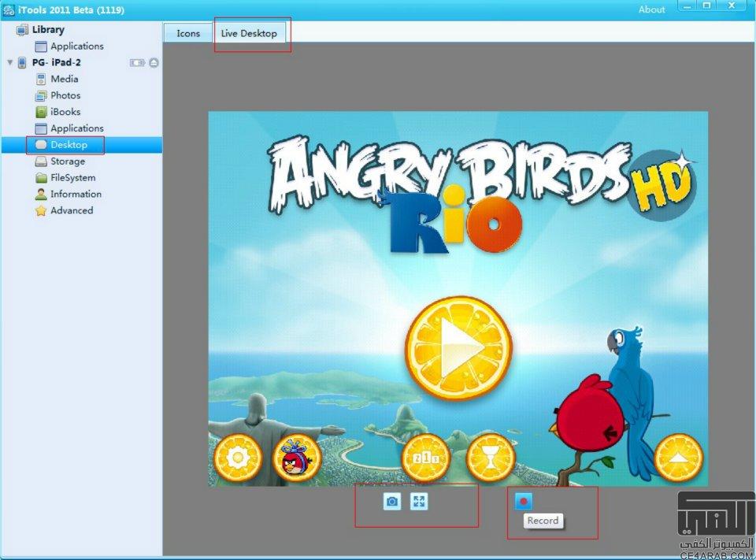Open Media in the device tree

tap(64, 79)
